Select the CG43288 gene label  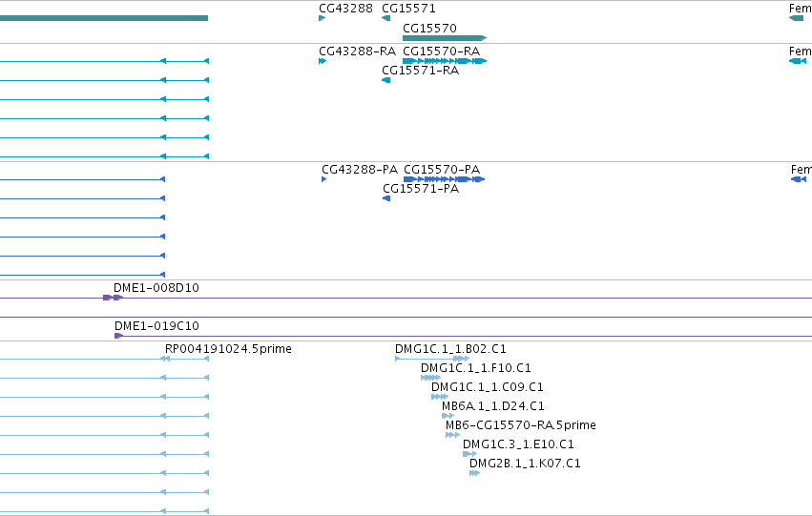pyautogui.click(x=345, y=9)
